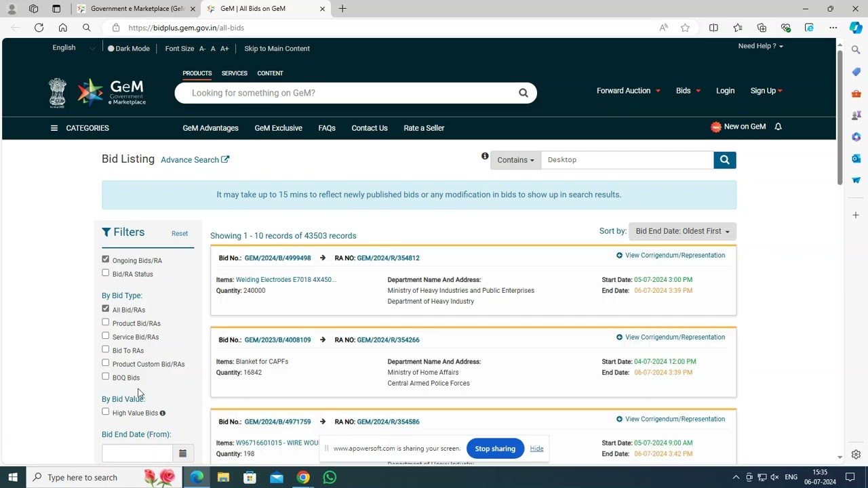This screenshot has width=868, height=488.
Task: Click the page vertical scrollbar
Action: point(840,116)
